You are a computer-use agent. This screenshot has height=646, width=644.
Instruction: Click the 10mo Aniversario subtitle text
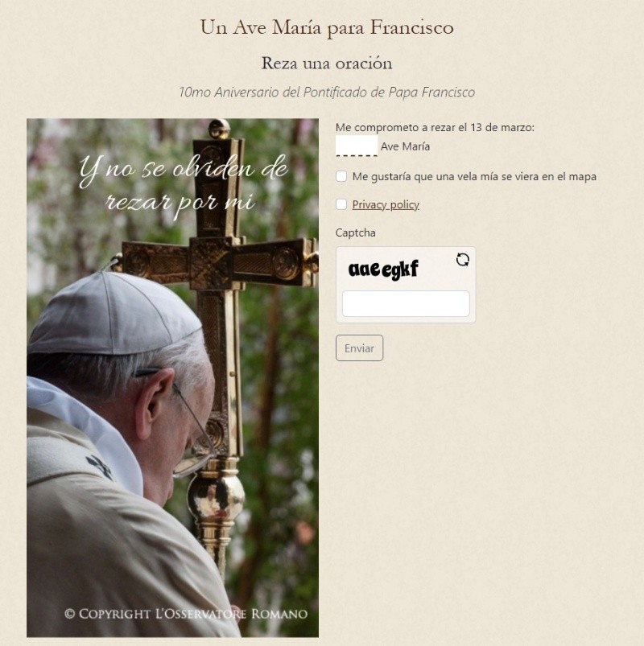327,92
